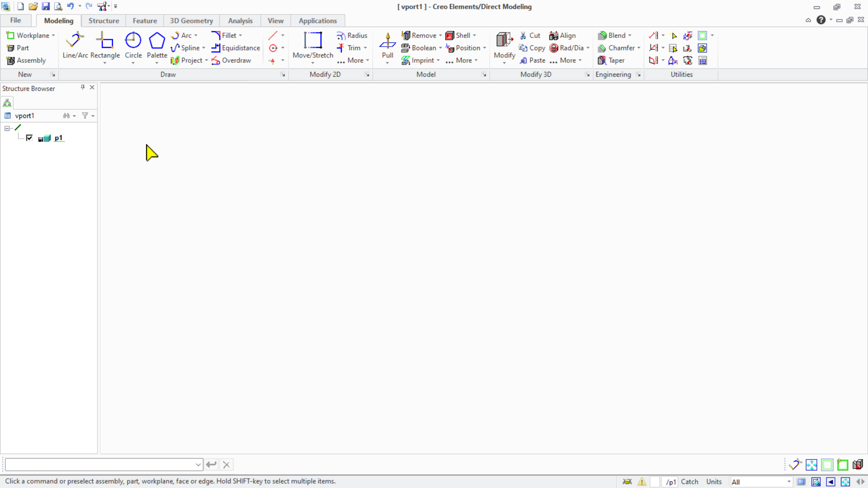
Task: Click the Cut command
Action: (529, 36)
